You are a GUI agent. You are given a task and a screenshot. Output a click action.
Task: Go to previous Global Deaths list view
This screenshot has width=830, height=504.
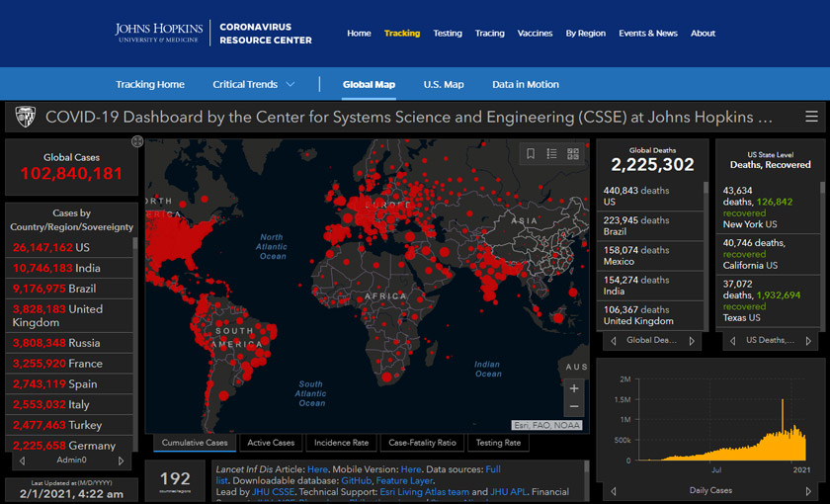(x=614, y=341)
